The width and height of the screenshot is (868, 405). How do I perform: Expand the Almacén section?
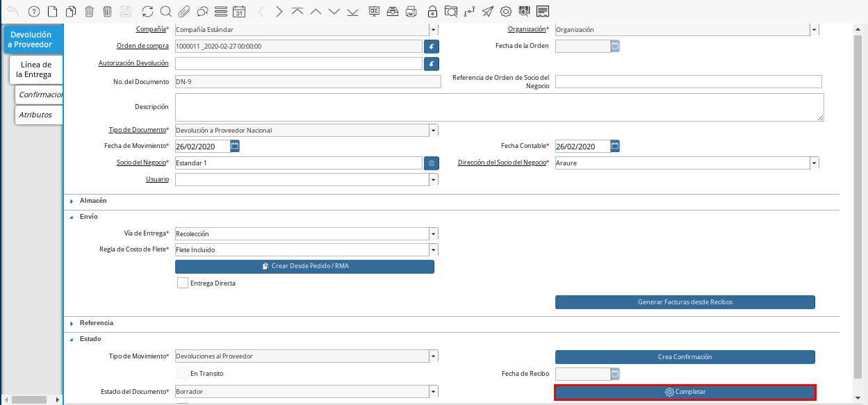pos(92,200)
